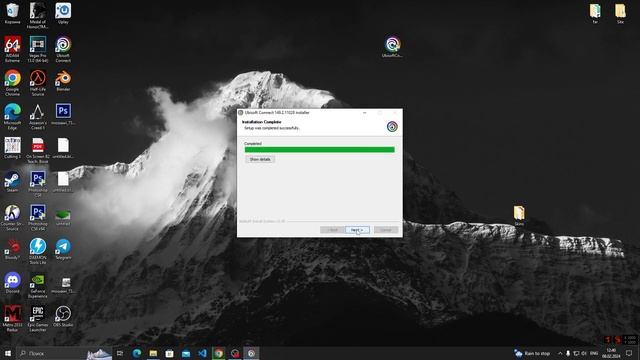Select the Photoshop CS6 x64 desktop shortcut
This screenshot has width=640, height=360.
tap(38, 218)
